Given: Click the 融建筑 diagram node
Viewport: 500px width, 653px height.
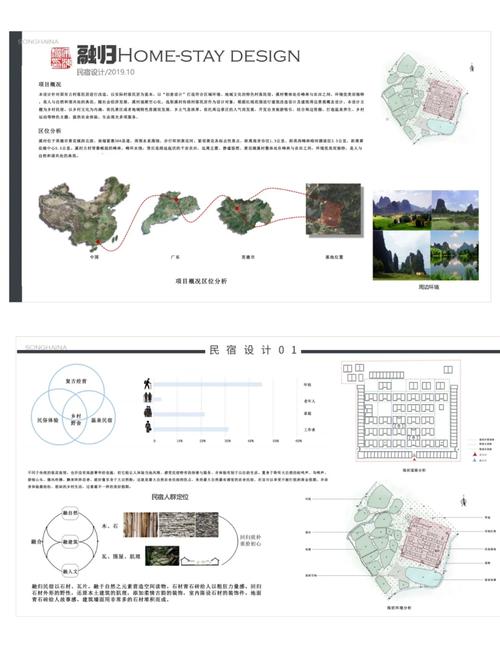Looking at the screenshot, I should point(70,541).
